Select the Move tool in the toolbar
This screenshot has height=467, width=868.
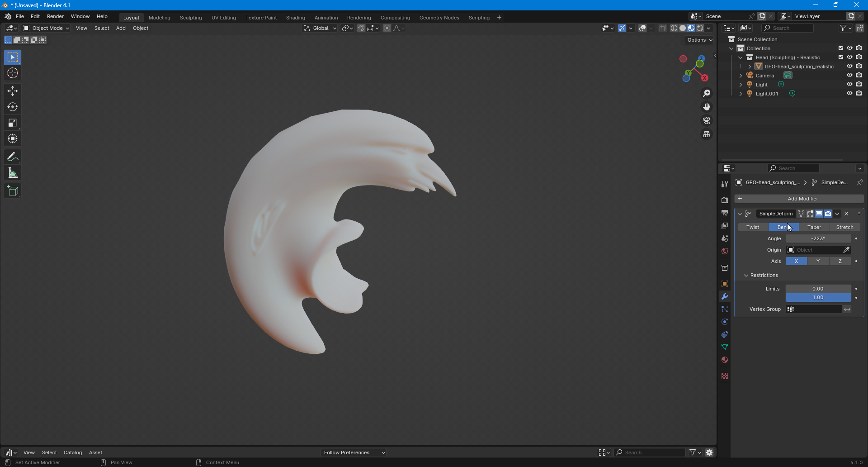[13, 91]
